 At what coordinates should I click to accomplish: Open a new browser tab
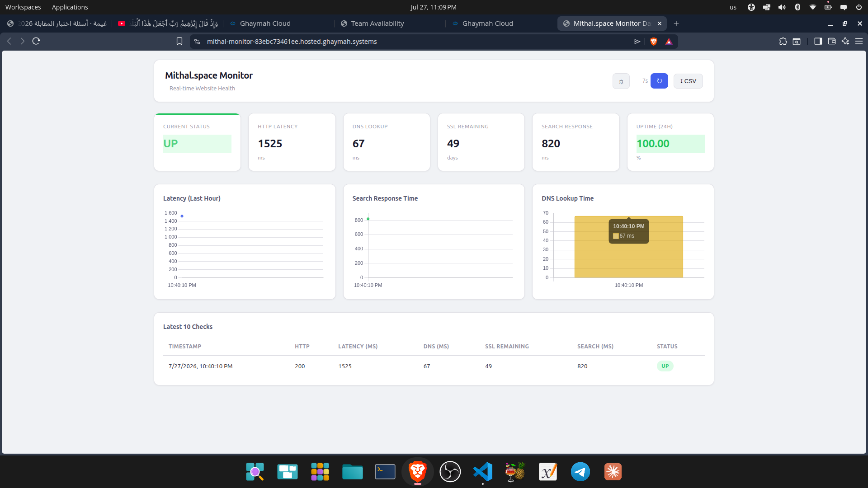(676, 23)
